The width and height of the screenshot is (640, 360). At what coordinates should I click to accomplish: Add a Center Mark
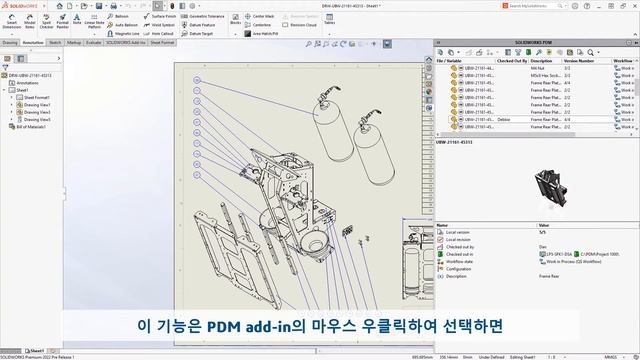point(259,16)
